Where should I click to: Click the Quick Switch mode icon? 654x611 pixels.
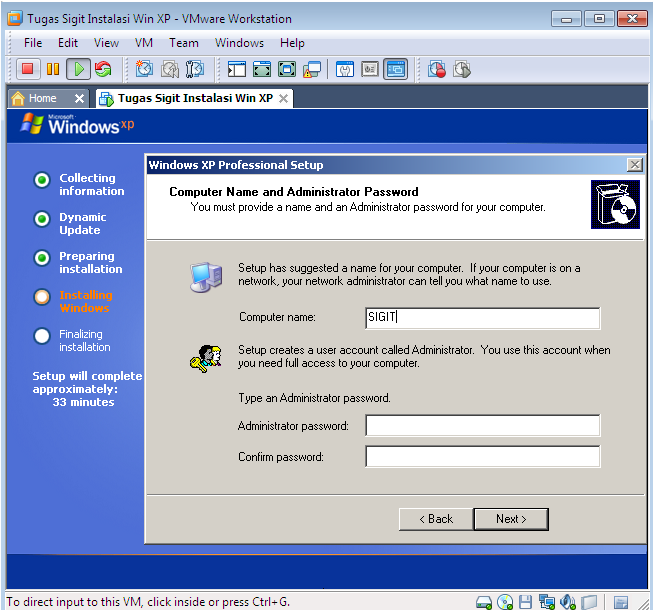(x=287, y=69)
